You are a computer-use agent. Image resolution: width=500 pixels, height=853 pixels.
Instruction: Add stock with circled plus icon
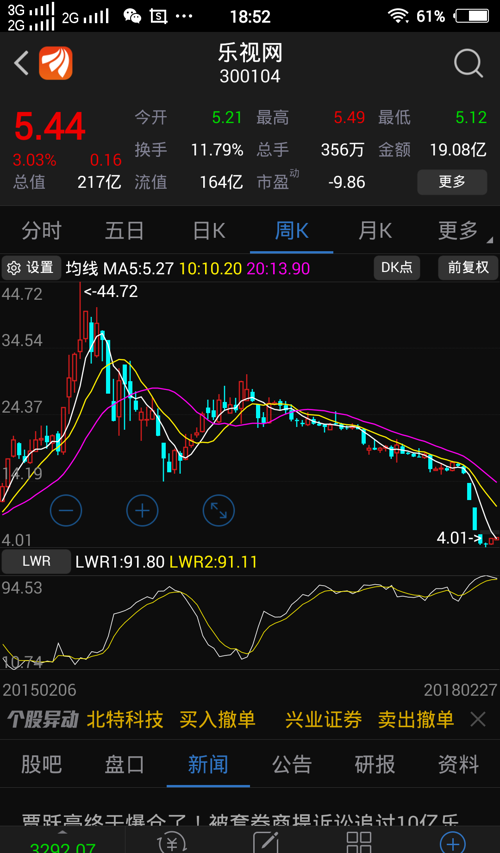point(453,842)
